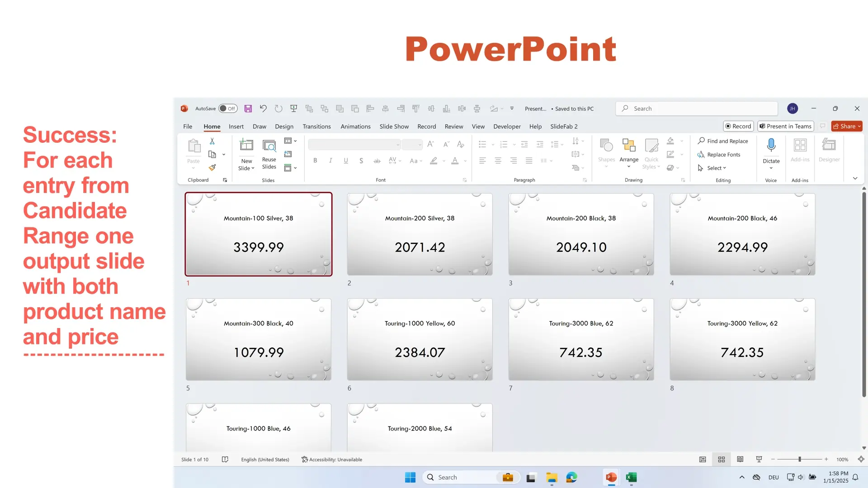The height and width of the screenshot is (488, 868).
Task: Start slide show from beginning icon
Action: [294, 108]
